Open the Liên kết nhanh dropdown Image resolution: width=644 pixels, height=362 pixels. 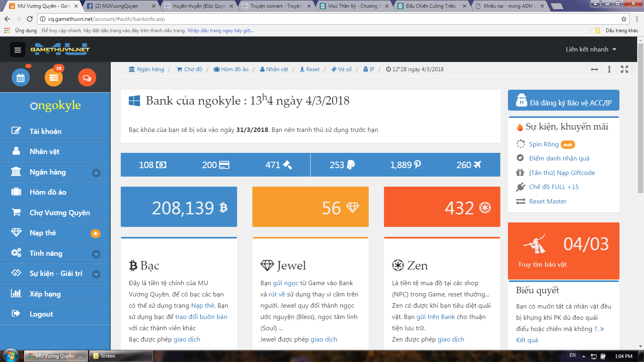point(591,49)
